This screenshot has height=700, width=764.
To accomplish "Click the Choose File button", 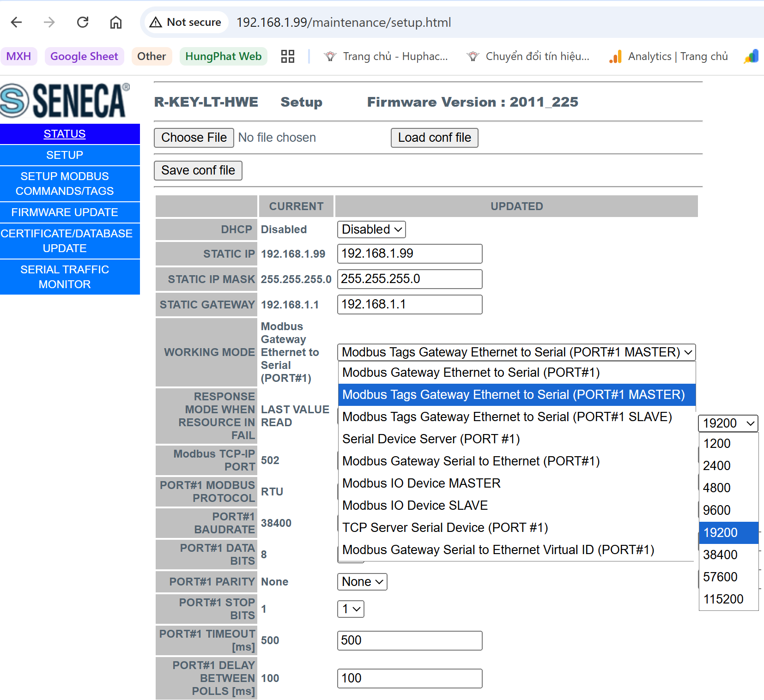I will pyautogui.click(x=194, y=138).
